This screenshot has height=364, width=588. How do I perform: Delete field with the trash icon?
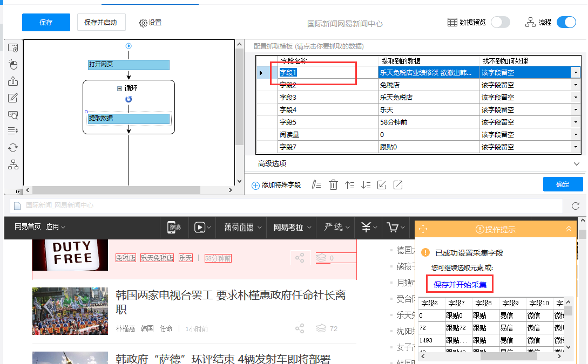point(333,184)
